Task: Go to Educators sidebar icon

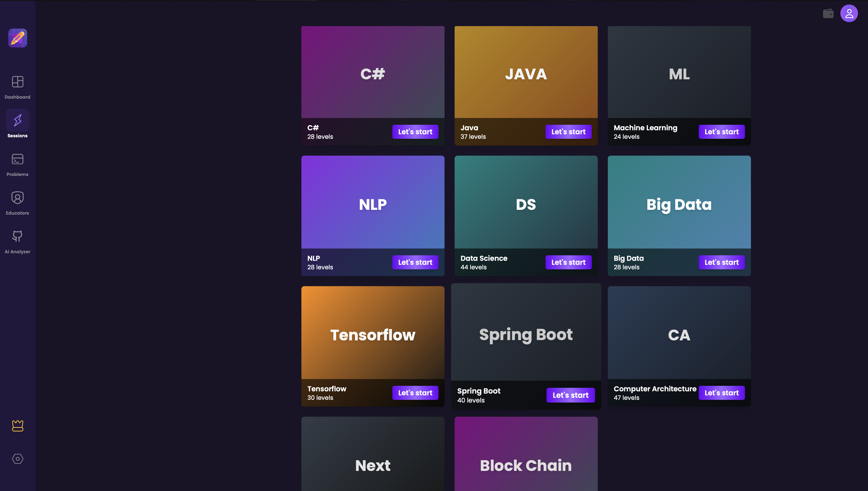Action: [18, 198]
